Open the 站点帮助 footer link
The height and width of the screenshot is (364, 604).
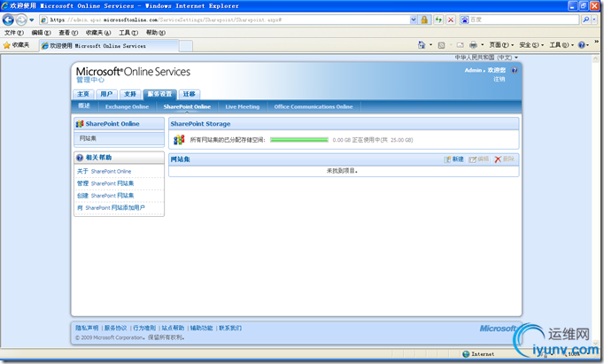173,328
